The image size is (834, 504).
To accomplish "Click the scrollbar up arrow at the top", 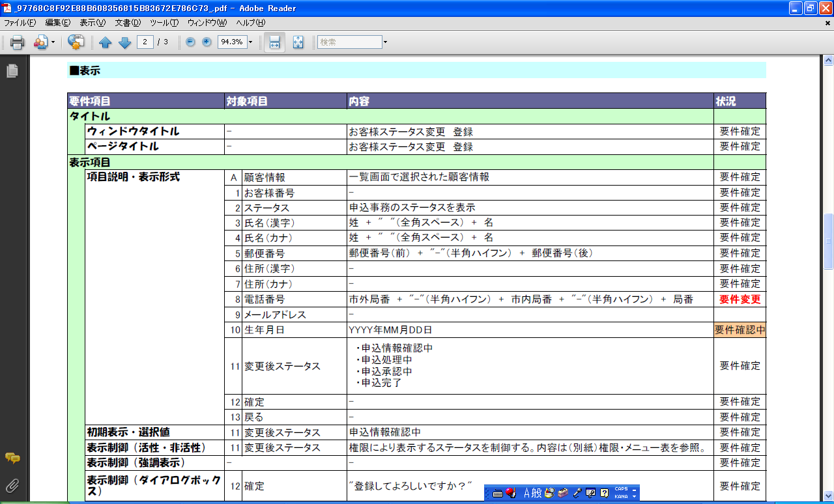I will coord(829,61).
